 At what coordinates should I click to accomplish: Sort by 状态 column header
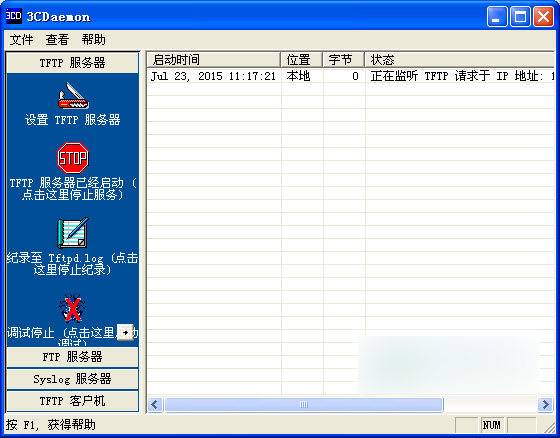tap(460, 60)
